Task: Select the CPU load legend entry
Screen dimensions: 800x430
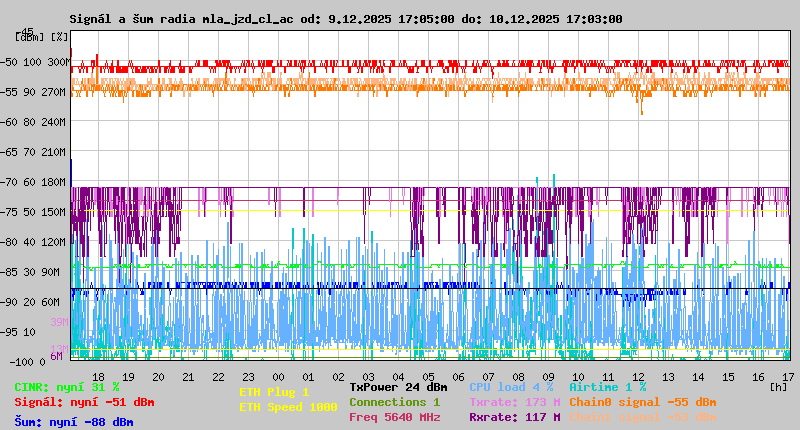Action: (x=511, y=386)
